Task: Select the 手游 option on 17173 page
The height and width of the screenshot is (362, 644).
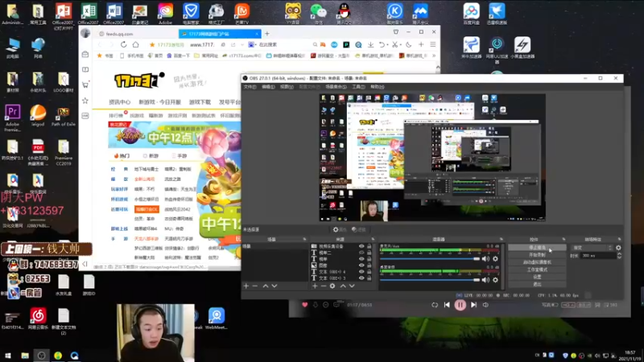Action: click(x=179, y=156)
